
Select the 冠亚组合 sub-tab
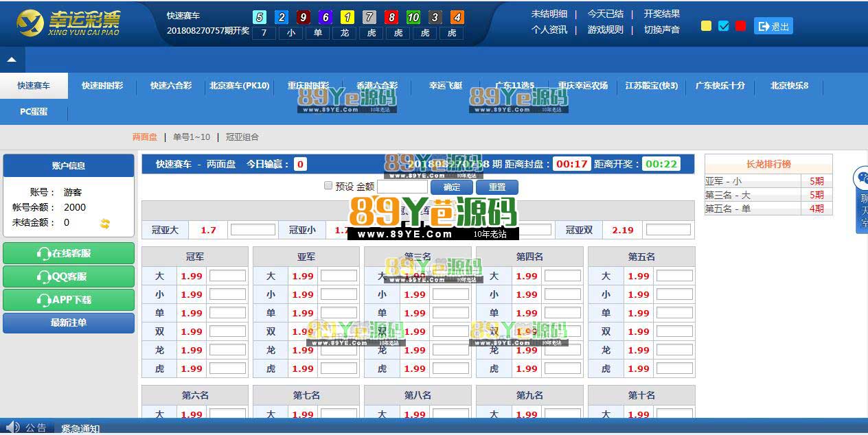click(242, 137)
